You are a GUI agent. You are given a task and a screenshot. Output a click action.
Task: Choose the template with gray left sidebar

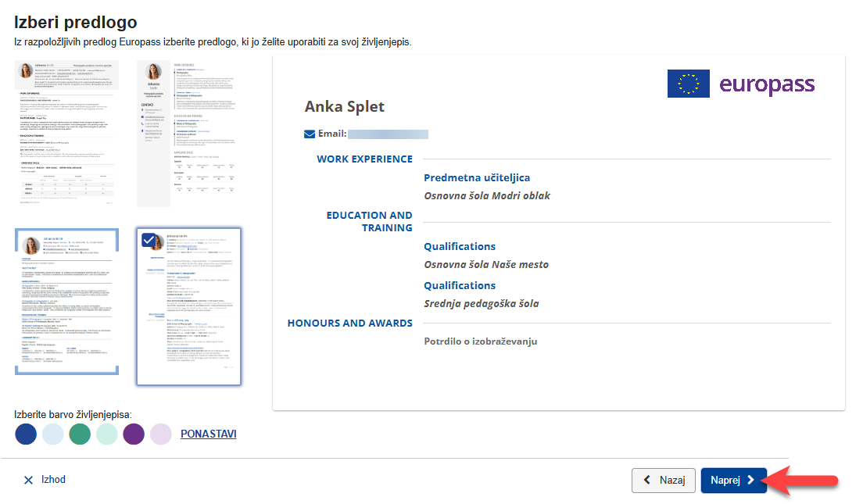point(188,132)
